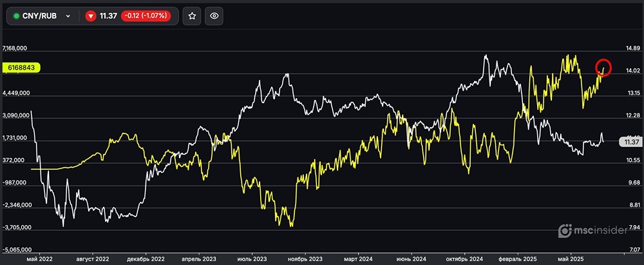The image size is (644, 265).
Task: Click the right axis value 10.55
Action: [633, 160]
